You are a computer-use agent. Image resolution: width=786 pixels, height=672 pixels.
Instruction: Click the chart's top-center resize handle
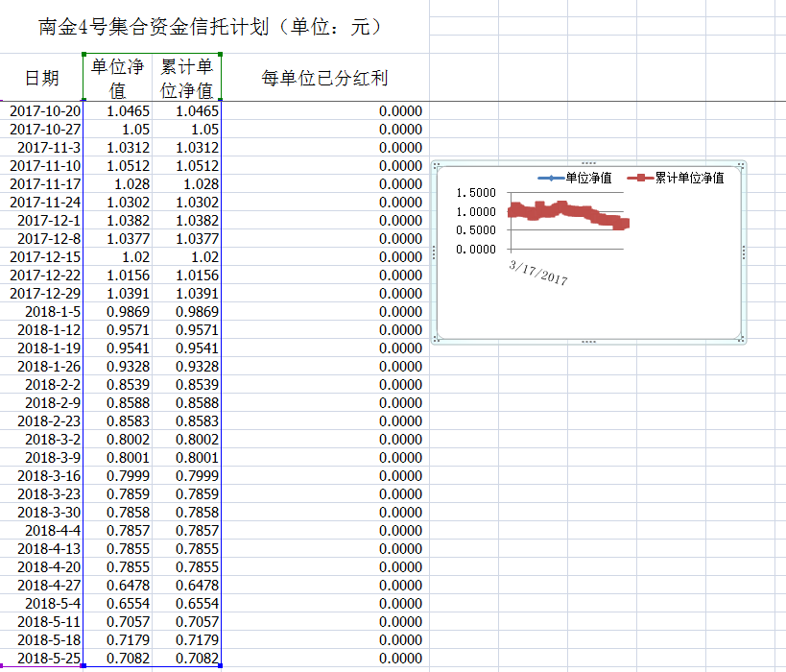click(588, 164)
